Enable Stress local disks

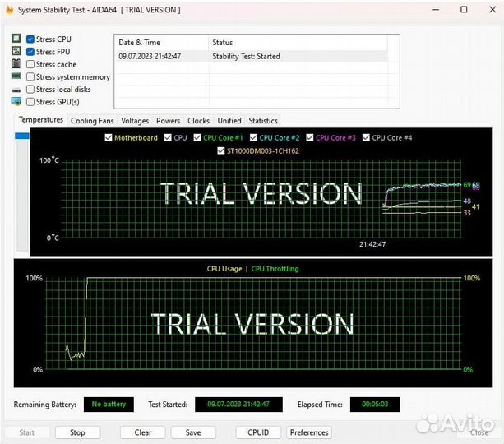point(30,90)
